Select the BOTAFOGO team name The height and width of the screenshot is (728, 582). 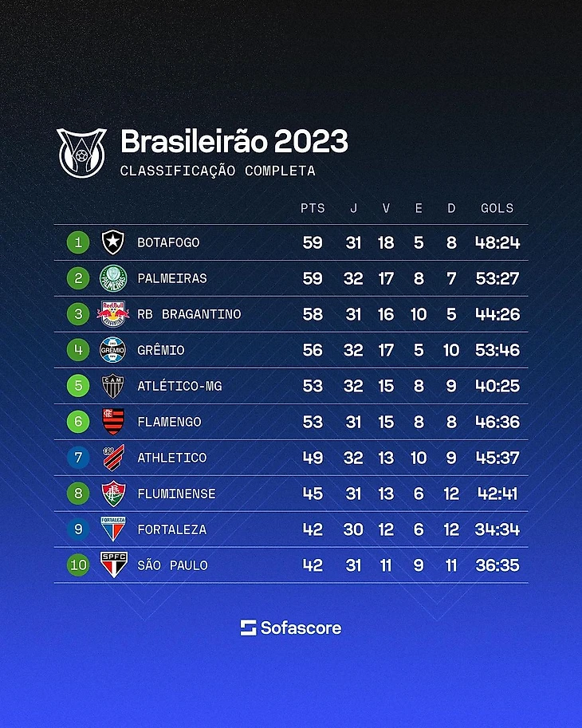point(168,242)
